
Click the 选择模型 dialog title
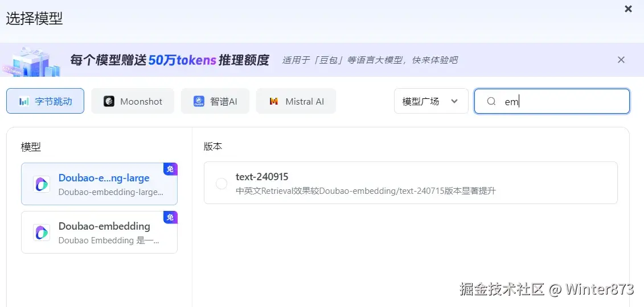[34, 19]
